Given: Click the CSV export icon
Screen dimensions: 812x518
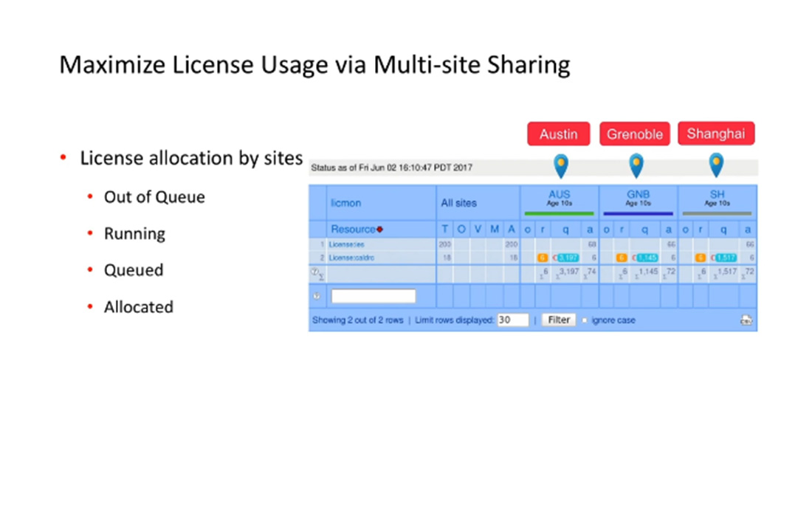Looking at the screenshot, I should click(746, 320).
